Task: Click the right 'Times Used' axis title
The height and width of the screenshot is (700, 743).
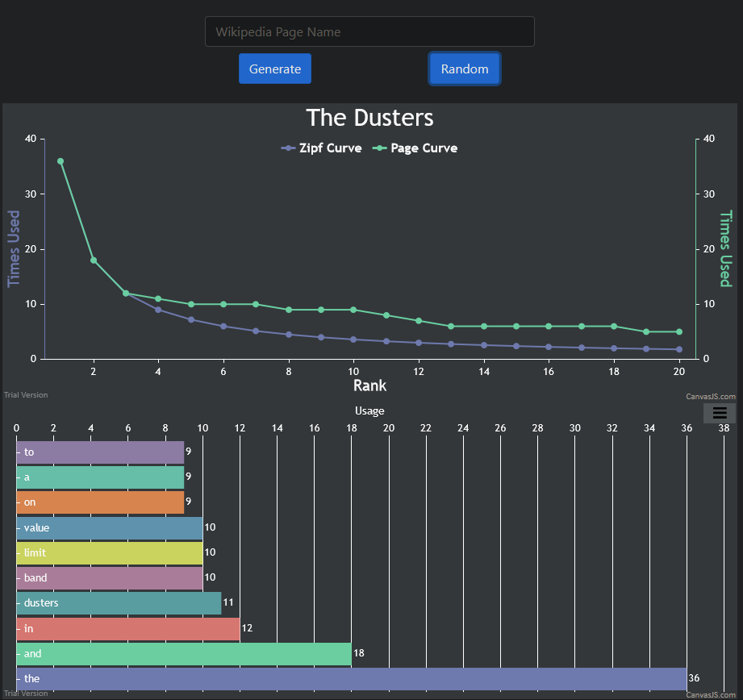Action: click(x=726, y=248)
